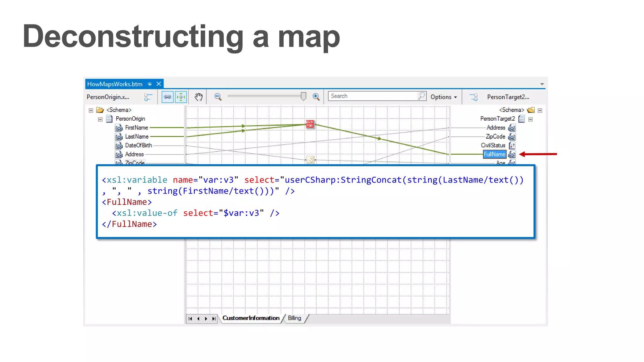Image resolution: width=644 pixels, height=362 pixels.
Task: Select destination ZipCode element
Action: point(495,136)
